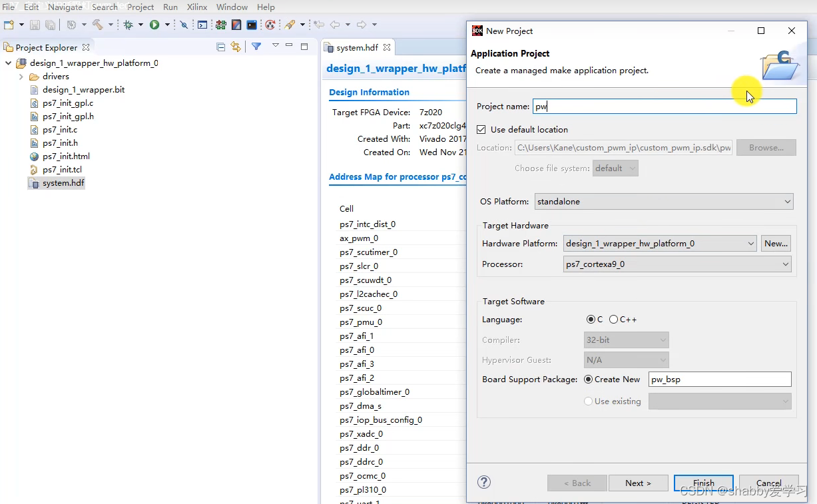The height and width of the screenshot is (504, 817).
Task: Select the Create New BSP radio button
Action: (x=588, y=379)
